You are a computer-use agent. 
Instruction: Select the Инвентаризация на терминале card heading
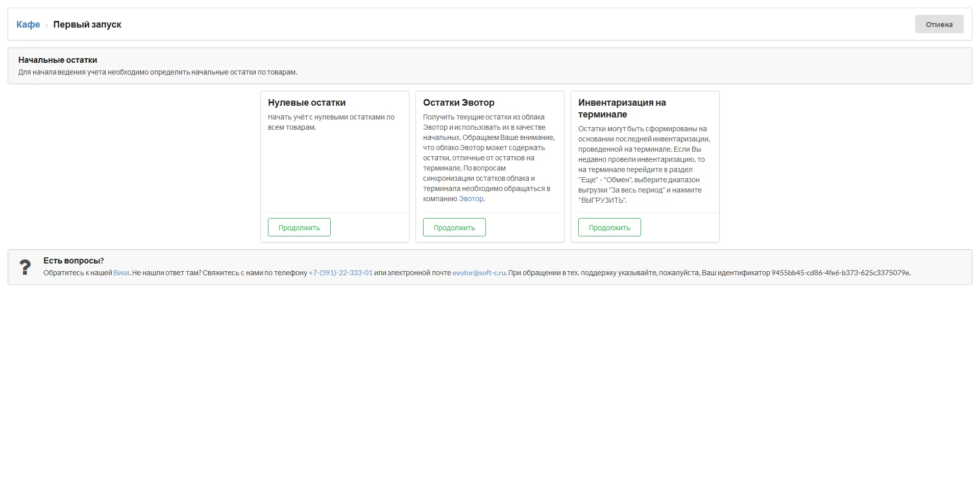[x=622, y=108]
